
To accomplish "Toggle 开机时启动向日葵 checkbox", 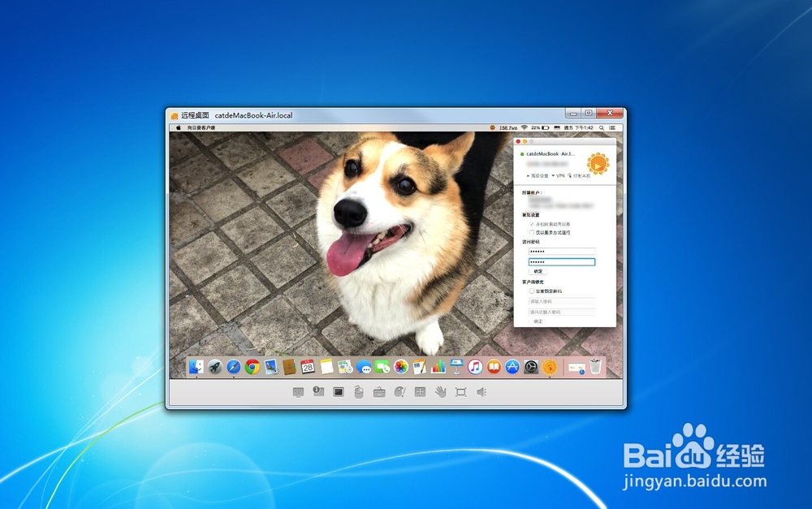I will coord(532,224).
